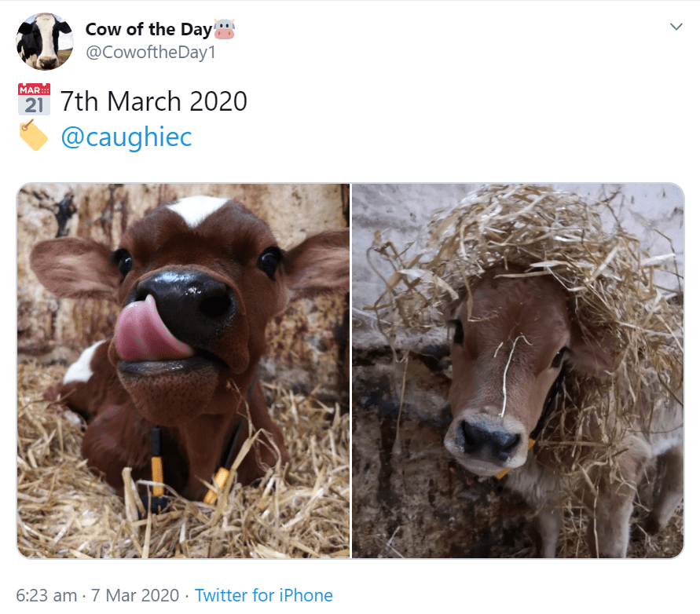Click the white forehead patch in left photo
Image resolution: width=700 pixels, height=614 pixels.
[x=197, y=208]
